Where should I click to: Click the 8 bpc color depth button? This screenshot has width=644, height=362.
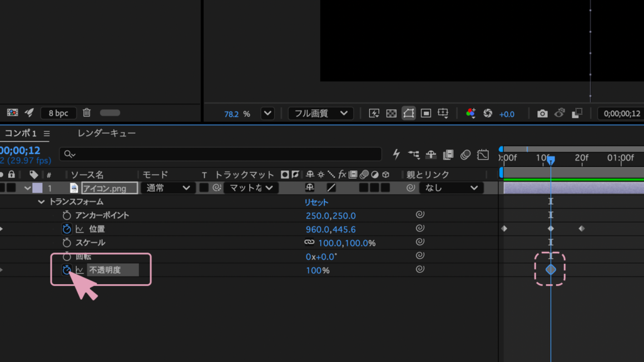click(58, 113)
